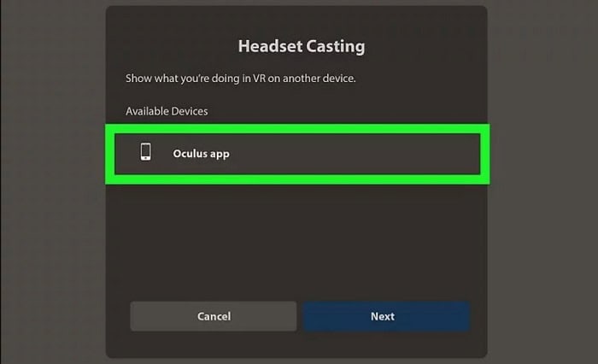The image size is (598, 364).
Task: Click the word Casting in the title
Action: pos(335,46)
